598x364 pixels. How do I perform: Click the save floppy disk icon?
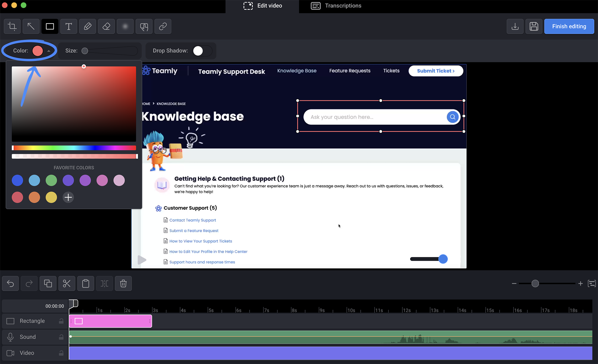tap(534, 26)
